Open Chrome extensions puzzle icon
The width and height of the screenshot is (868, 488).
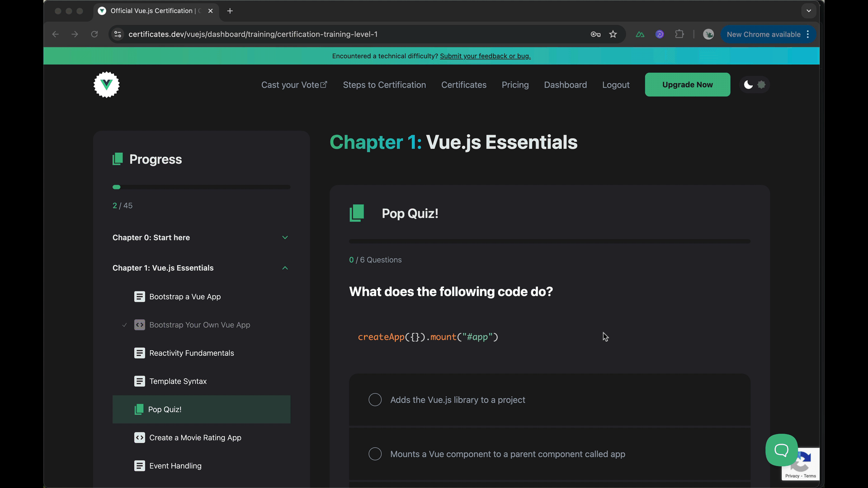click(x=679, y=34)
